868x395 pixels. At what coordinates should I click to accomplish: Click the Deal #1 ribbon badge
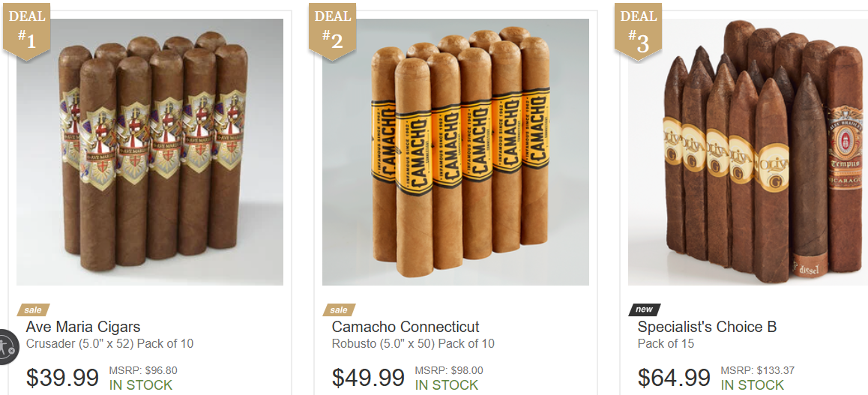coord(26,31)
